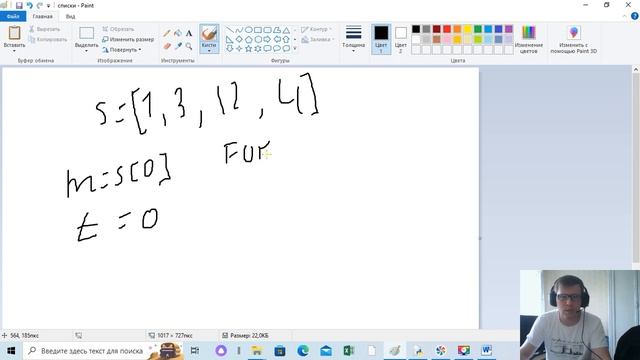Choose the Oval shape in shapes gallery

[249, 30]
